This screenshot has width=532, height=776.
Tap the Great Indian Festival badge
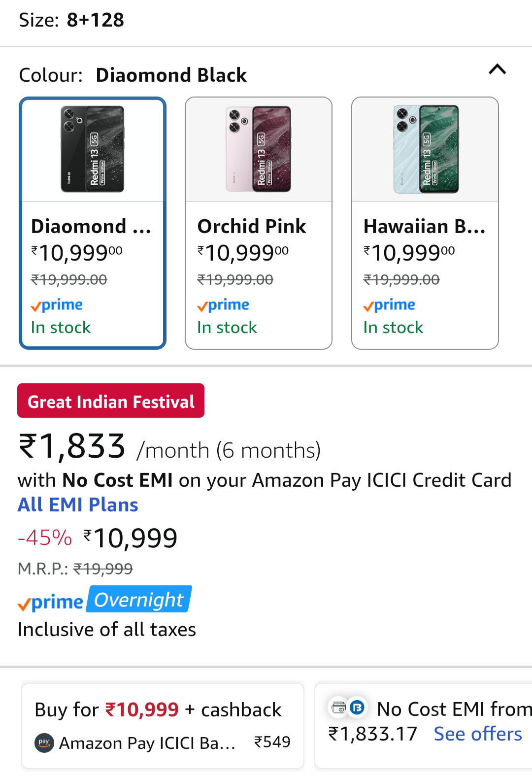tap(111, 401)
